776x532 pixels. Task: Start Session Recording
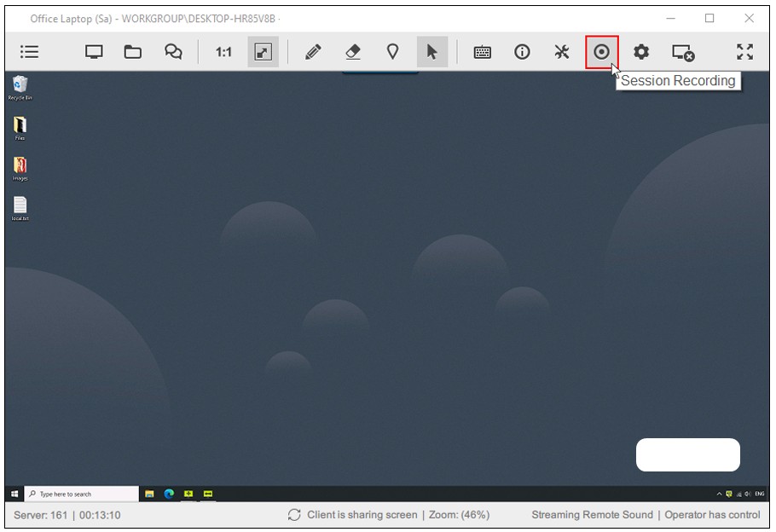(604, 52)
